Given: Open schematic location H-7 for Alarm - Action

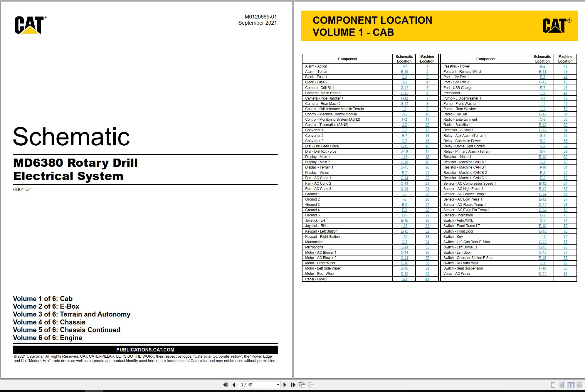Looking at the screenshot, I should [404, 66].
